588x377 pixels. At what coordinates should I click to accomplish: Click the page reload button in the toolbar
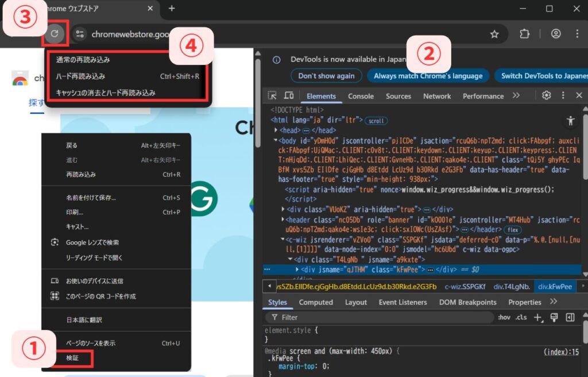click(x=55, y=34)
